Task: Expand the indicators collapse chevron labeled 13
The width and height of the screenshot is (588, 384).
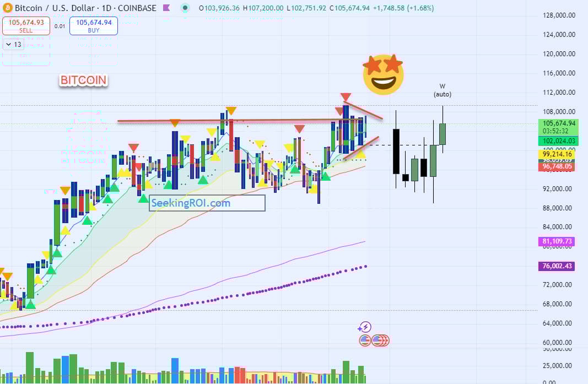Action: 13,45
